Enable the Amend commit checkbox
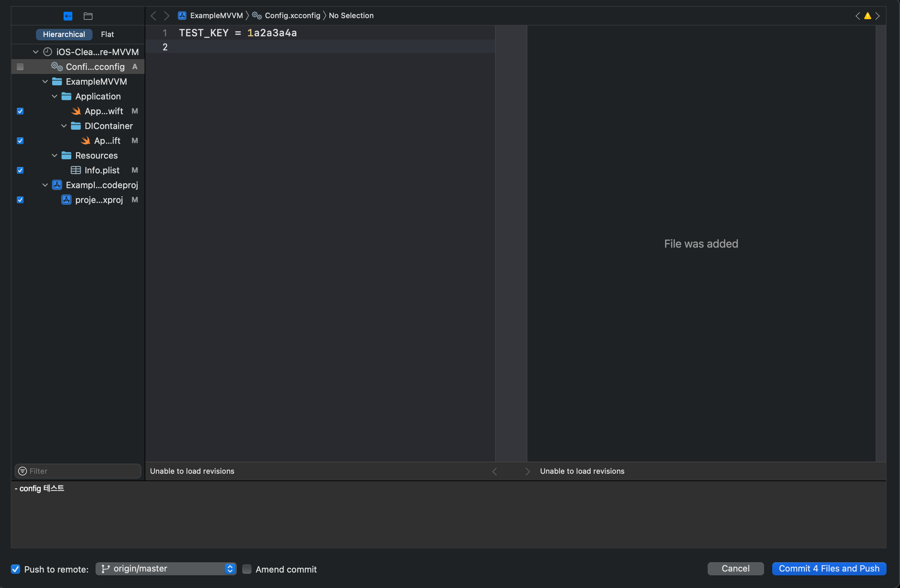This screenshot has height=588, width=900. tap(247, 569)
